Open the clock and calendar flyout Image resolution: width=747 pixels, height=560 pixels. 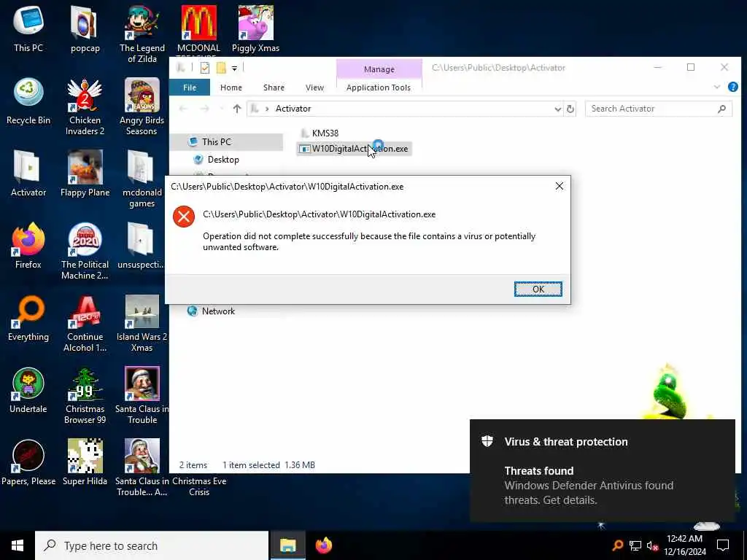pos(684,545)
